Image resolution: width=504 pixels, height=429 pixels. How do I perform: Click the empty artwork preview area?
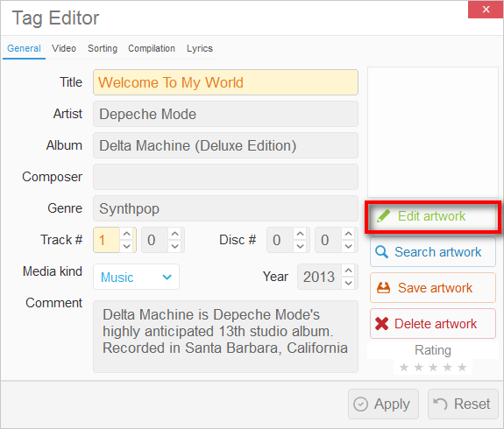pyautogui.click(x=433, y=132)
